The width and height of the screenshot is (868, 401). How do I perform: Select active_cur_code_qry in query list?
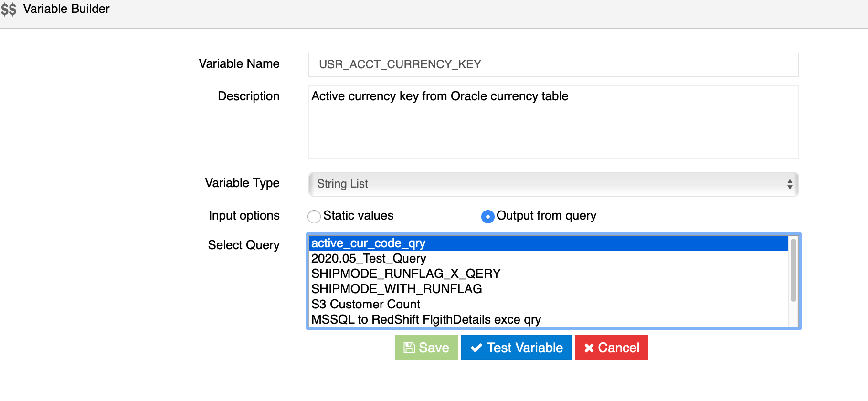[x=549, y=243]
